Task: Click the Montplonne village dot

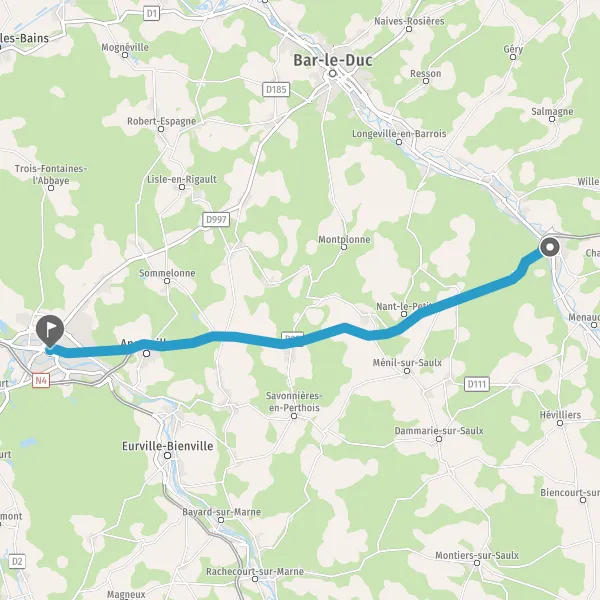Action: pos(344,247)
